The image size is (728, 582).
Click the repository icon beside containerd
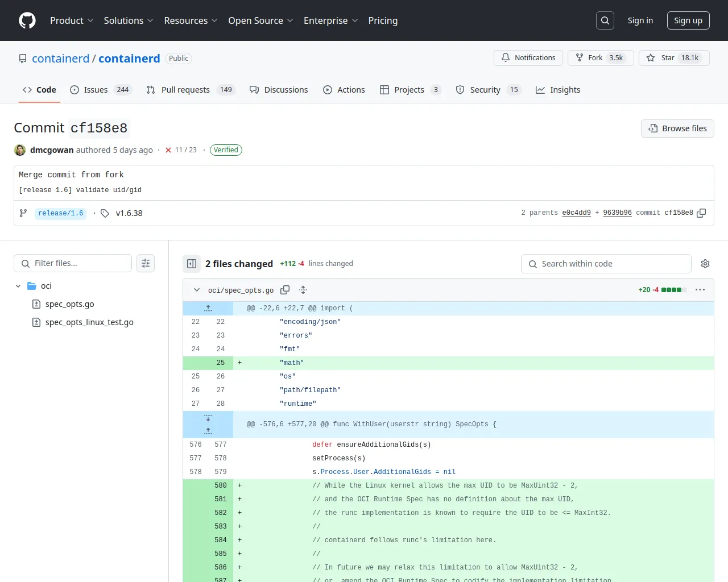23,59
